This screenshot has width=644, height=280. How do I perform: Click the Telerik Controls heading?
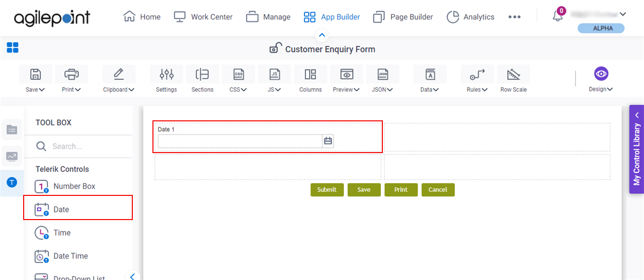pyautogui.click(x=62, y=169)
